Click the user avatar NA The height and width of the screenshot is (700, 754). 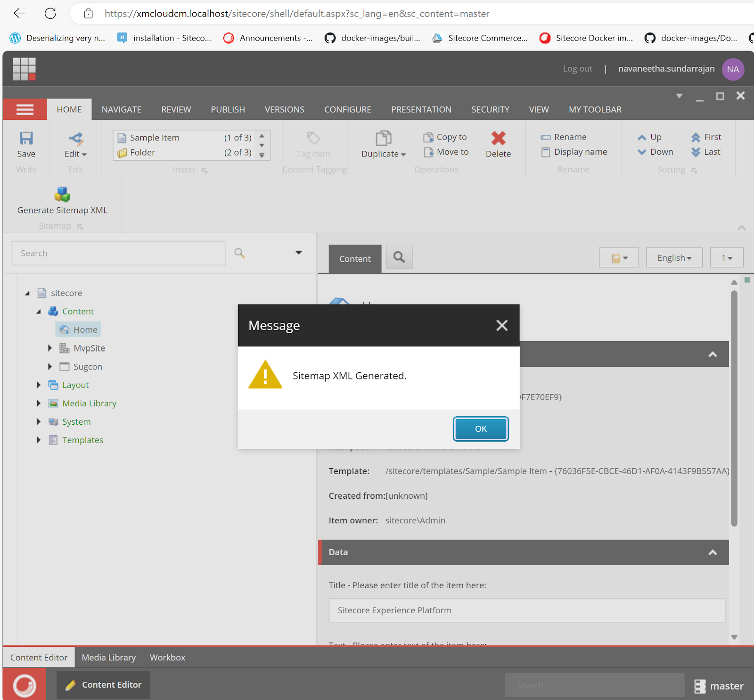[x=733, y=69]
